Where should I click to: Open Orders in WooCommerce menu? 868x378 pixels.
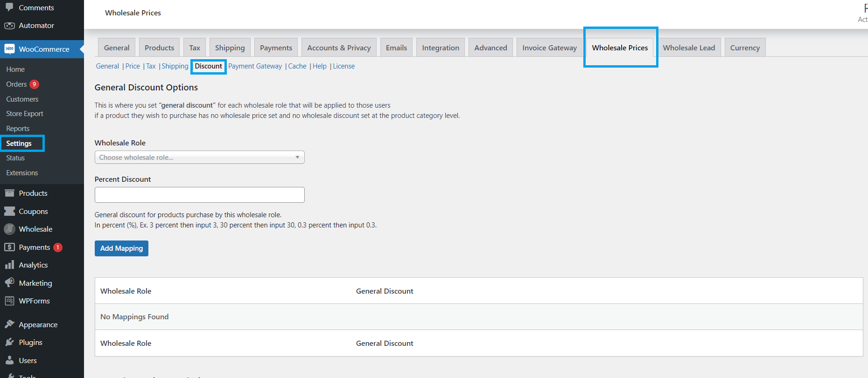coord(16,84)
